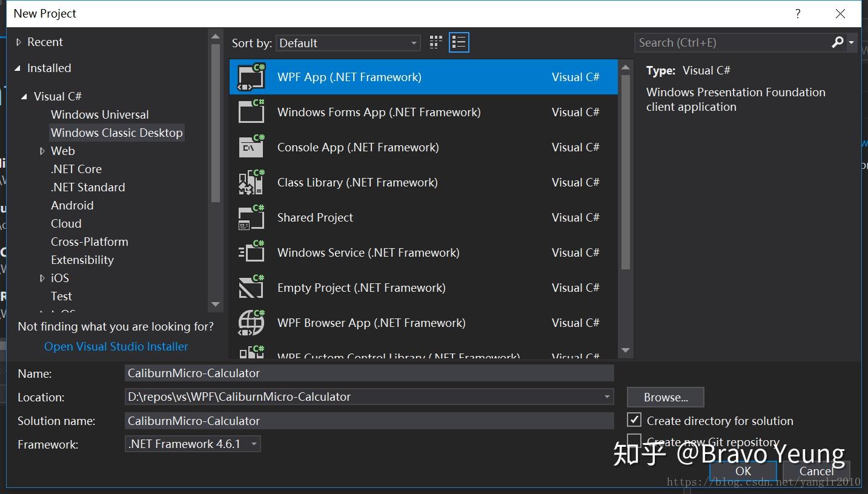Screen dimensions: 868x494
Task: Click the Browse... button
Action: pos(666,397)
